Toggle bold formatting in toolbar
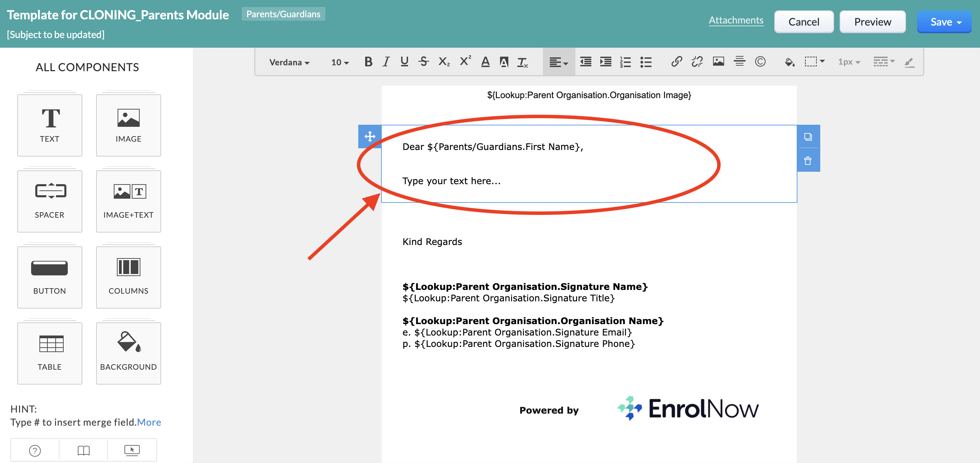980x463 pixels. pos(368,62)
